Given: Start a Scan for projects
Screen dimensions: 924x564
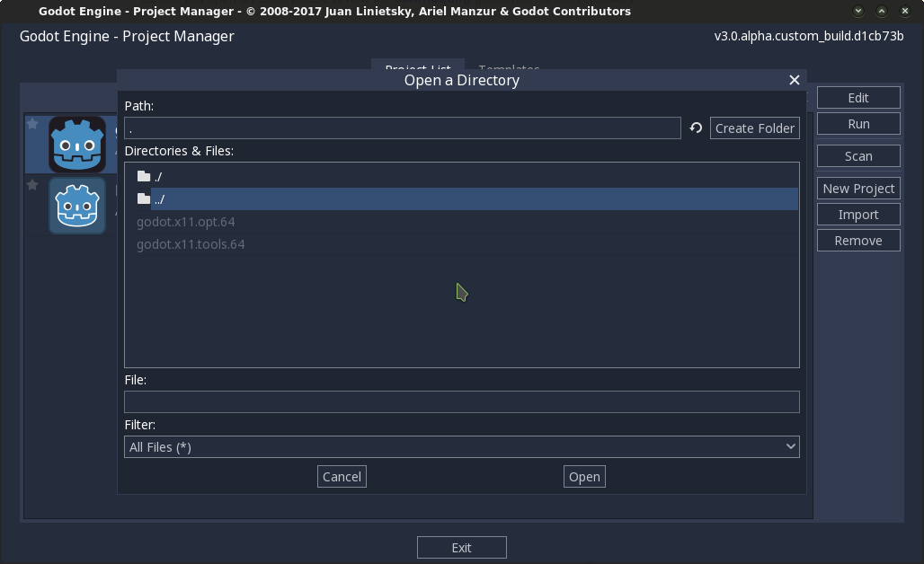Looking at the screenshot, I should [x=857, y=155].
